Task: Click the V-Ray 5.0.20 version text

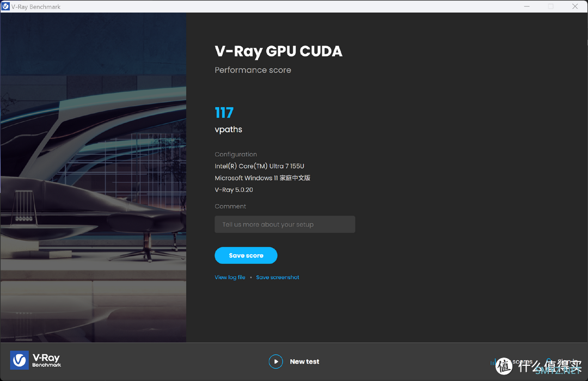Action: click(234, 190)
